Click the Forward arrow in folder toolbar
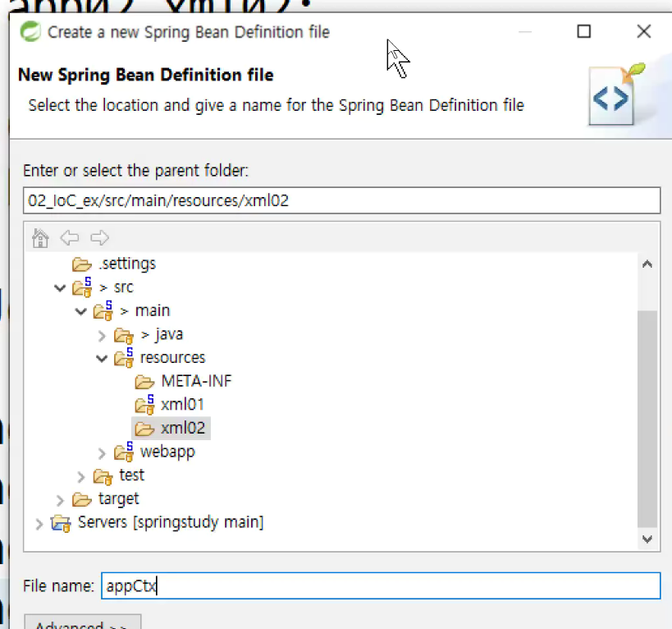 (99, 237)
